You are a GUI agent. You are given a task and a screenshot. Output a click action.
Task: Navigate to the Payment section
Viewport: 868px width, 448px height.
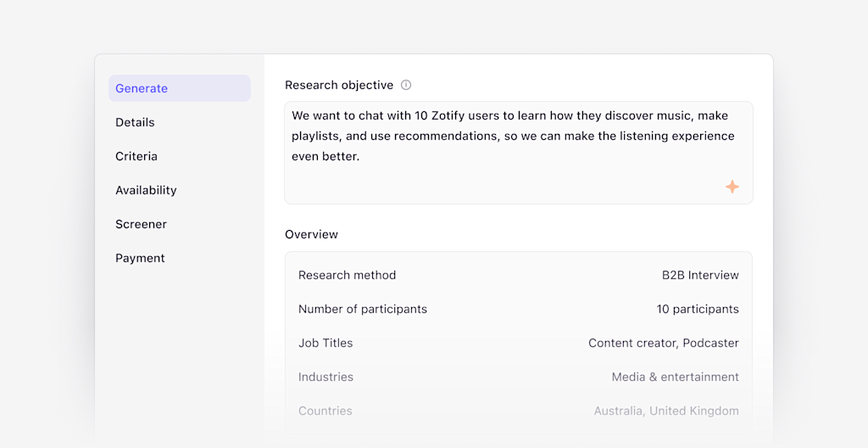[x=140, y=258]
